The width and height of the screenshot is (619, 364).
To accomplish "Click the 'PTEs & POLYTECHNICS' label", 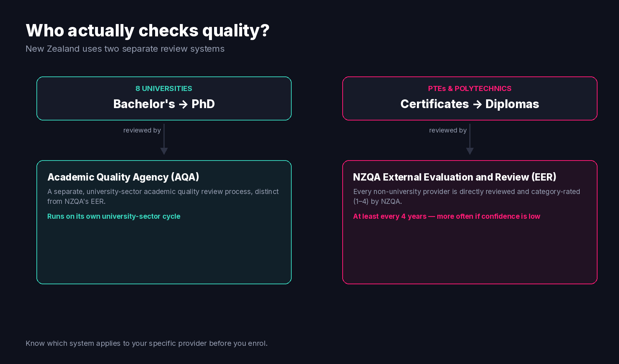I will [x=470, y=88].
